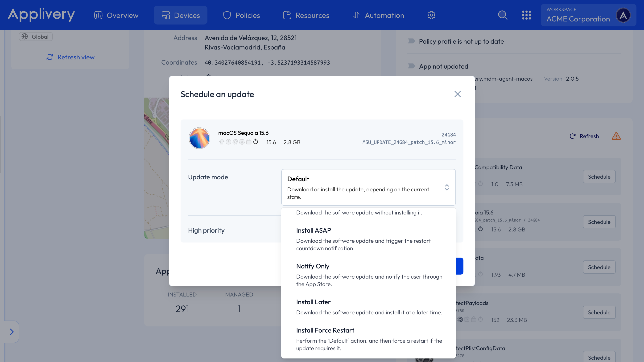Open the Policies section
The width and height of the screenshot is (644, 362).
tap(241, 15)
